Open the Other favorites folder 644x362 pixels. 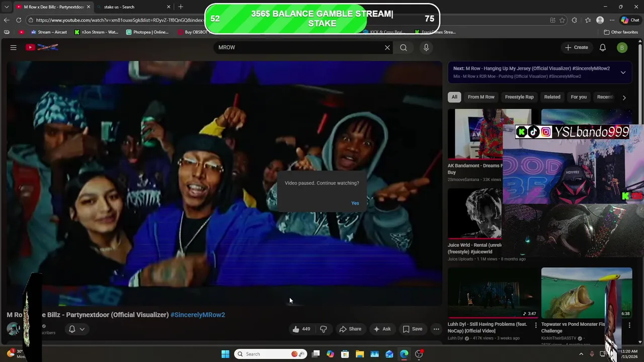point(621,32)
